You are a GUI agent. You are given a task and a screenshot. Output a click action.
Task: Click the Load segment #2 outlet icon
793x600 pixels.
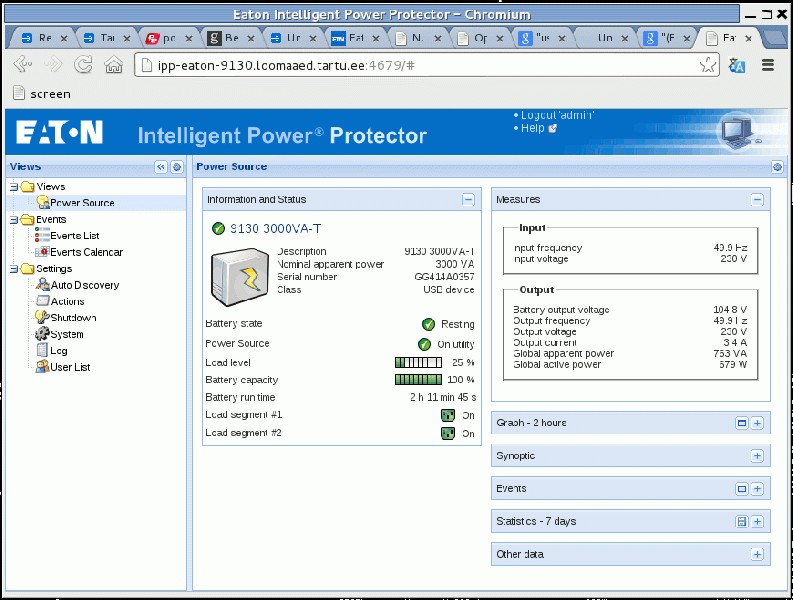(448, 434)
